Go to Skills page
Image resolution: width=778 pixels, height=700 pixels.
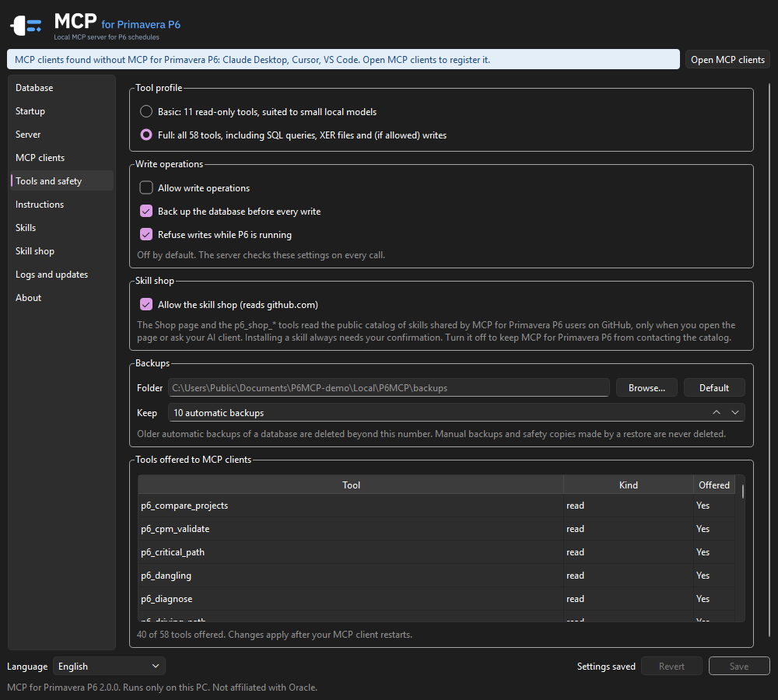pyautogui.click(x=61, y=228)
